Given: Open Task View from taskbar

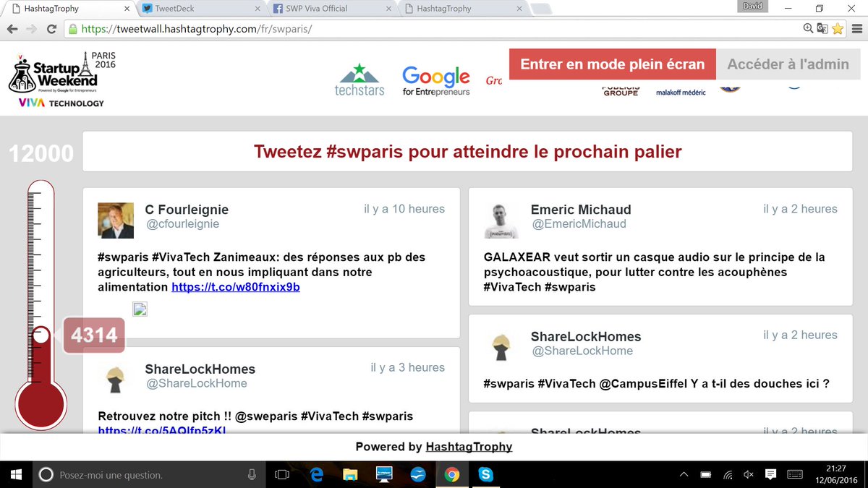Looking at the screenshot, I should pyautogui.click(x=282, y=475).
